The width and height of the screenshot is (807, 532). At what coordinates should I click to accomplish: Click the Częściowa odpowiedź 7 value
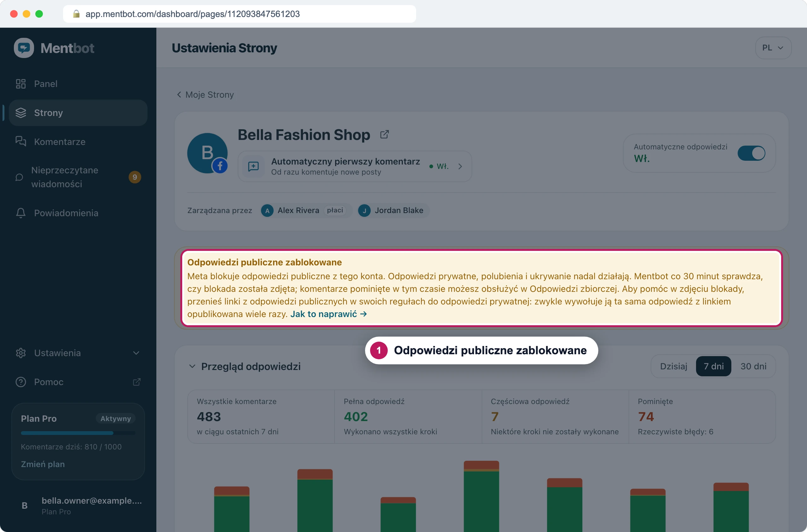click(495, 416)
